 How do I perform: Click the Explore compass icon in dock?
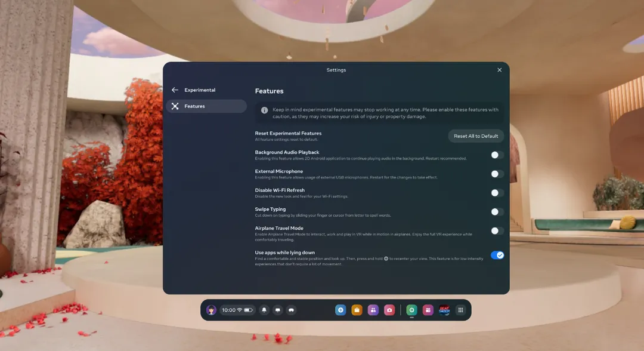pos(340,310)
